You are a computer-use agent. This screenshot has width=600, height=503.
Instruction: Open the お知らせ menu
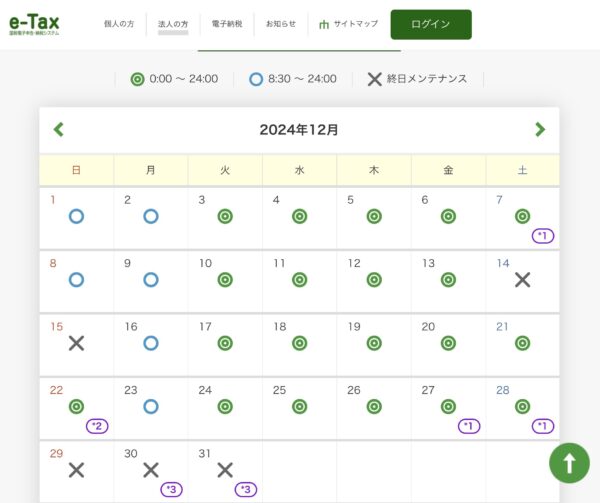(x=281, y=24)
